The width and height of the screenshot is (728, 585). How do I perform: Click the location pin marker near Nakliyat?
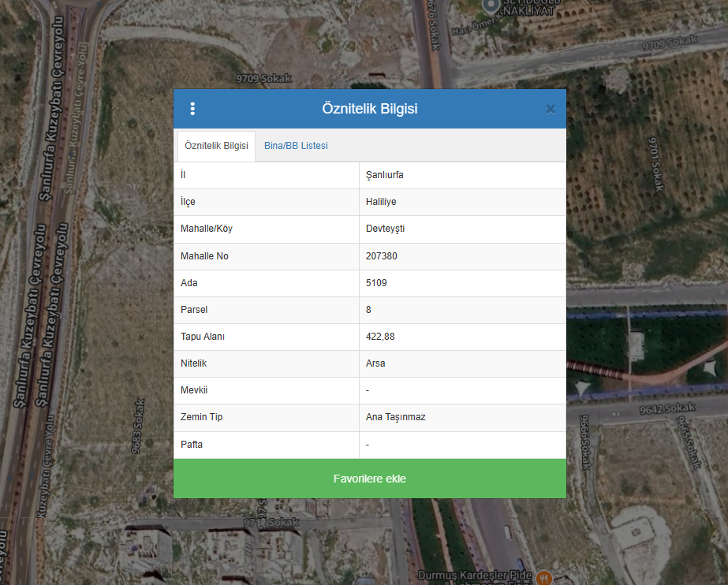point(491,6)
